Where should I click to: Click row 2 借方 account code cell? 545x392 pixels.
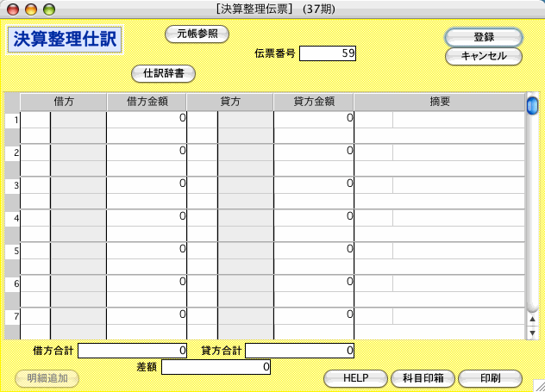point(35,152)
